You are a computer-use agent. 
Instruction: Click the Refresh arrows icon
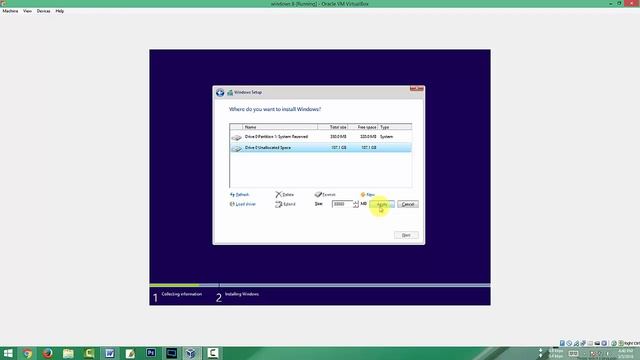(x=232, y=195)
